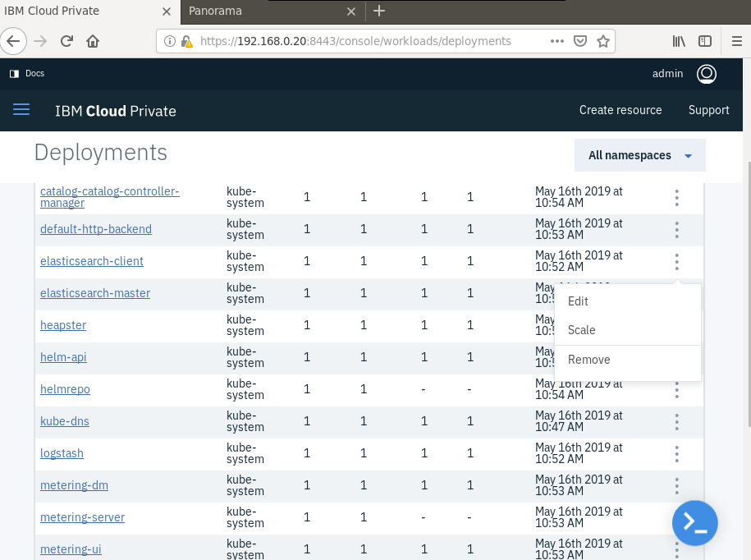Viewport: 751px width, 560px height.
Task: Open the admin user profile icon
Action: (x=706, y=74)
